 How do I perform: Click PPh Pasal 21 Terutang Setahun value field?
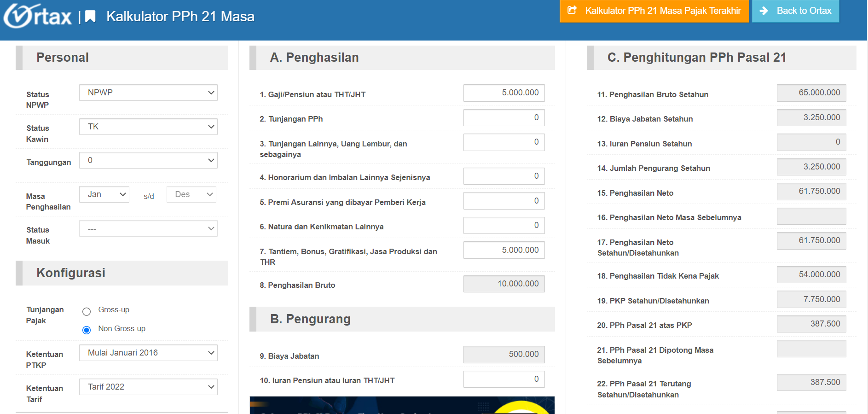[x=811, y=382]
